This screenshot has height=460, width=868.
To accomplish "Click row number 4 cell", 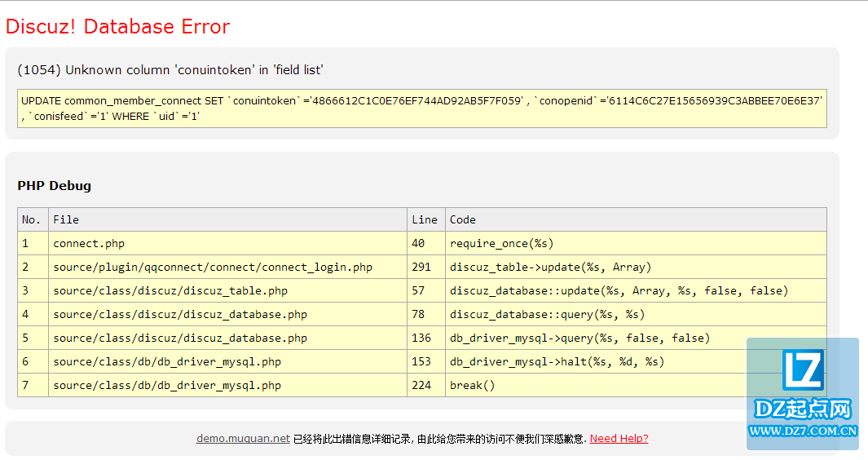I will pyautogui.click(x=33, y=314).
